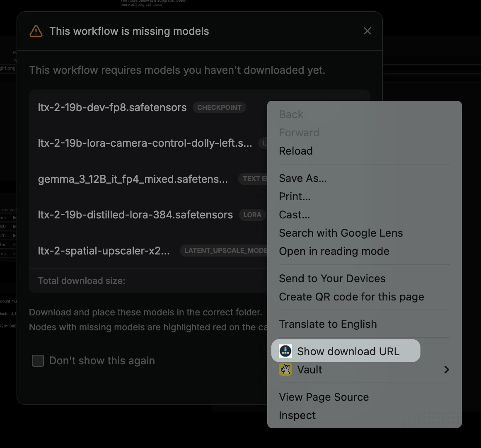
Task: Select the ltx-2-19b-dev-fp8.safetensors filename
Action: (112, 107)
